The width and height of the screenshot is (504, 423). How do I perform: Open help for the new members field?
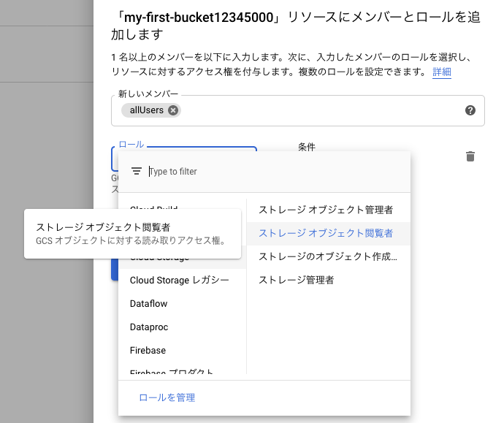click(x=470, y=110)
